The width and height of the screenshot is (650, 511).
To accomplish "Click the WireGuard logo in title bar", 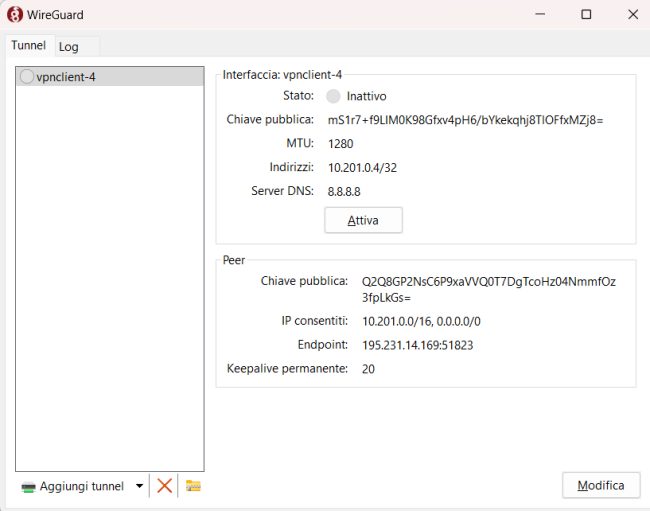I will click(15, 15).
